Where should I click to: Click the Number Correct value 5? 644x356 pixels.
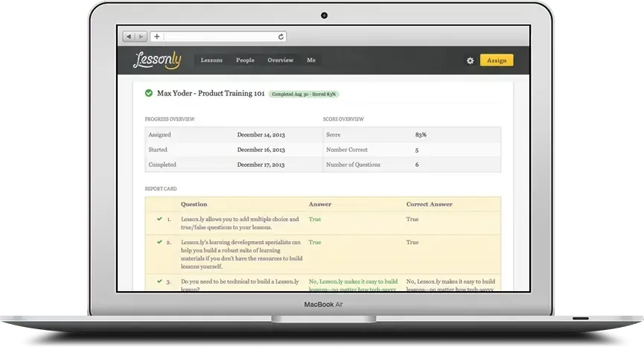tap(417, 150)
